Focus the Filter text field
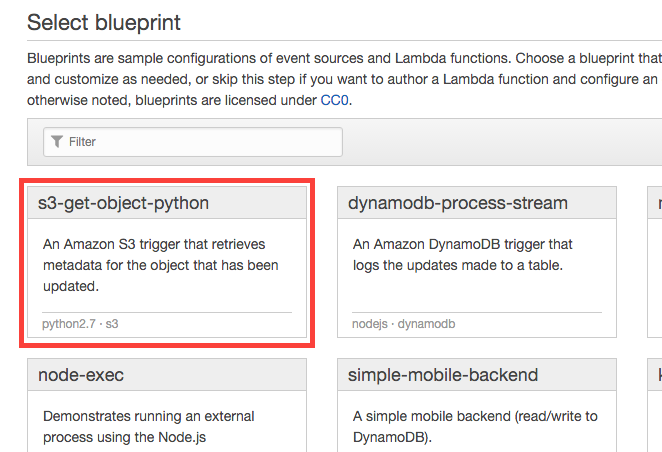Screen dimensions: 662x452 pyautogui.click(x=200, y=142)
